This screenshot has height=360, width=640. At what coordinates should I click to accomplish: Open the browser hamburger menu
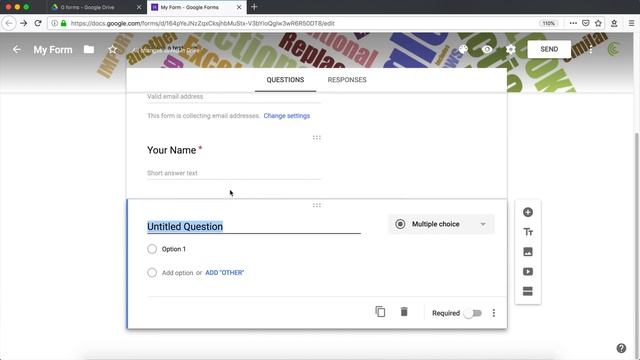point(631,23)
